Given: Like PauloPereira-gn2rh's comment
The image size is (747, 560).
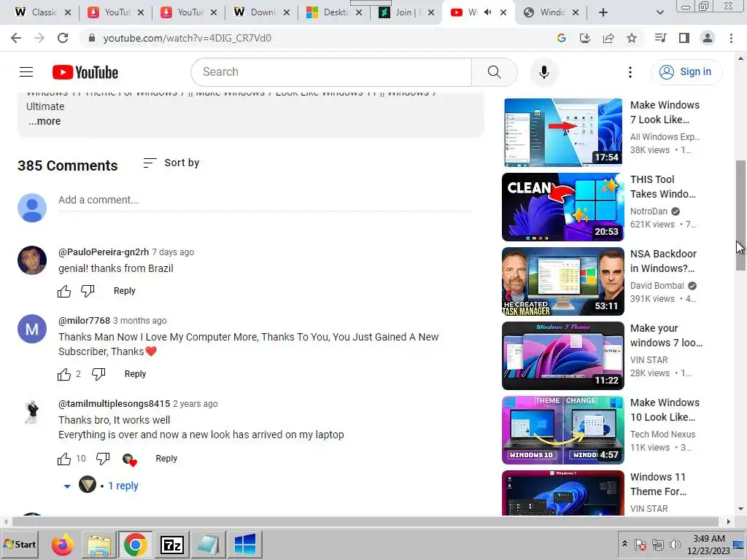Looking at the screenshot, I should [64, 291].
